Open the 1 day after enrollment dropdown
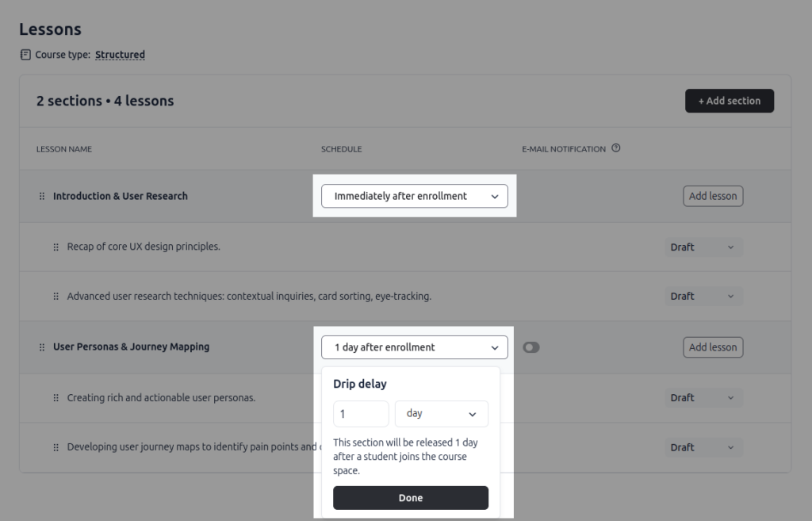 (x=414, y=347)
